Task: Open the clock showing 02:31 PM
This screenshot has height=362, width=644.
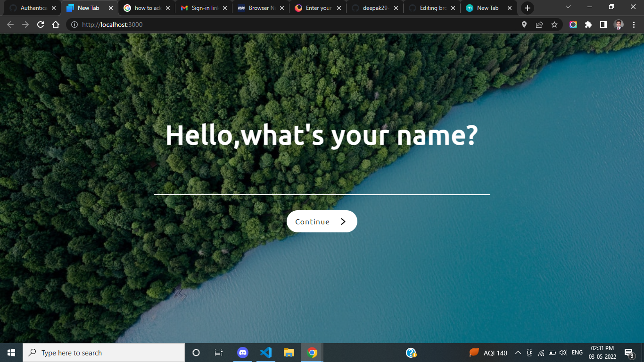Action: point(602,353)
